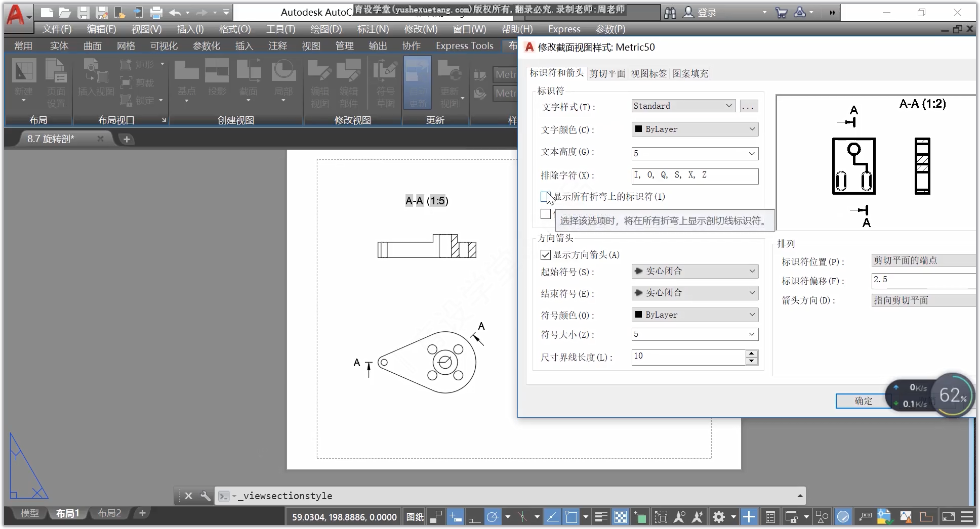
Task: Open 结束符号 实心闭合 dropdown
Action: point(695,293)
